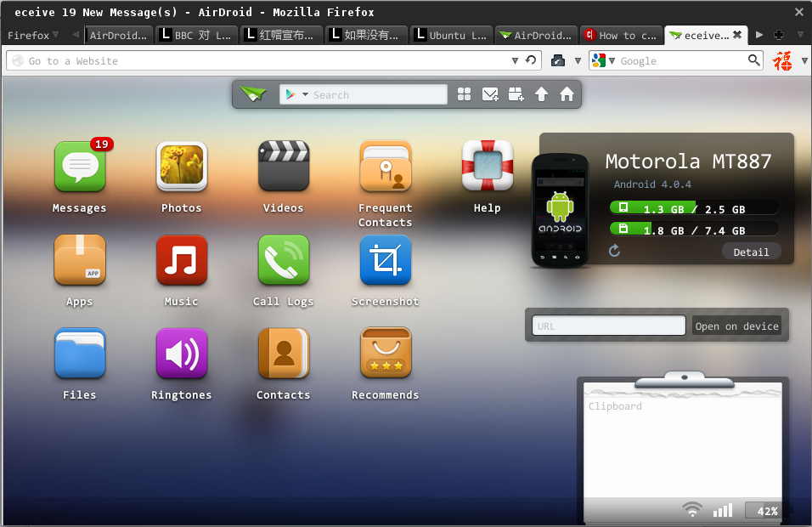Switch to the Ubuntu L... tab
The width and height of the screenshot is (812, 527).
coord(452,35)
